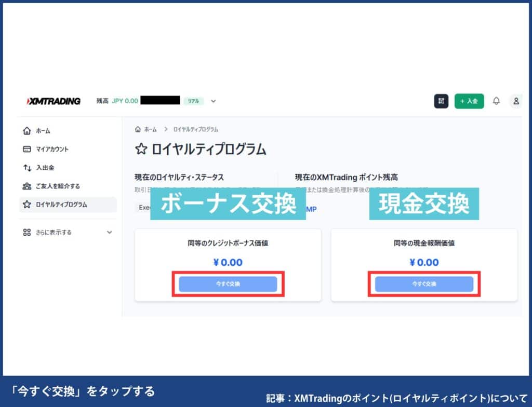
Task: Click the リアル account badge
Action: (193, 101)
